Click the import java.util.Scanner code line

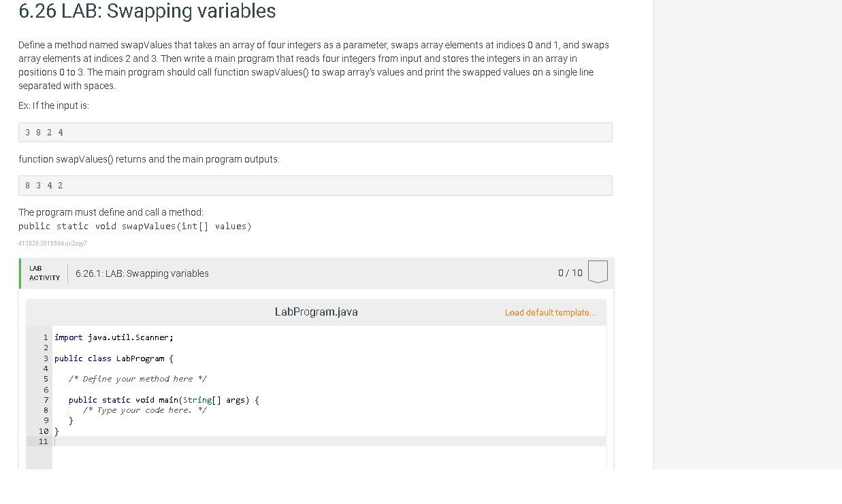click(114, 337)
